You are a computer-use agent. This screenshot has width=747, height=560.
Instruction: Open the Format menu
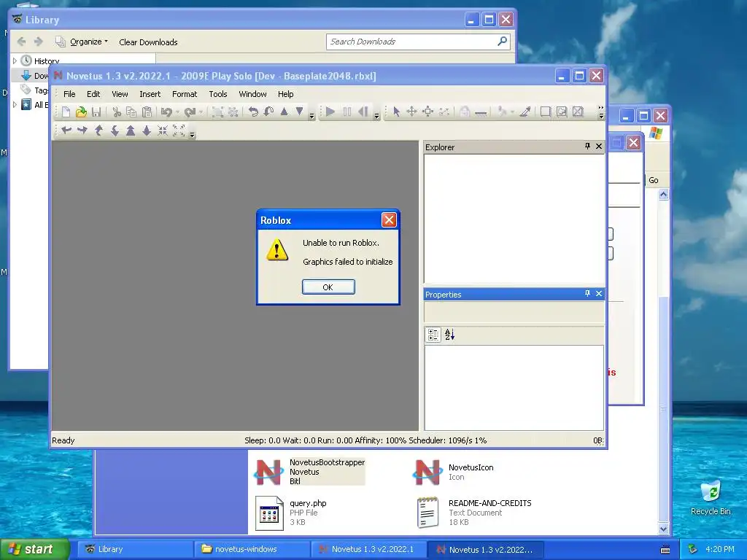click(185, 94)
